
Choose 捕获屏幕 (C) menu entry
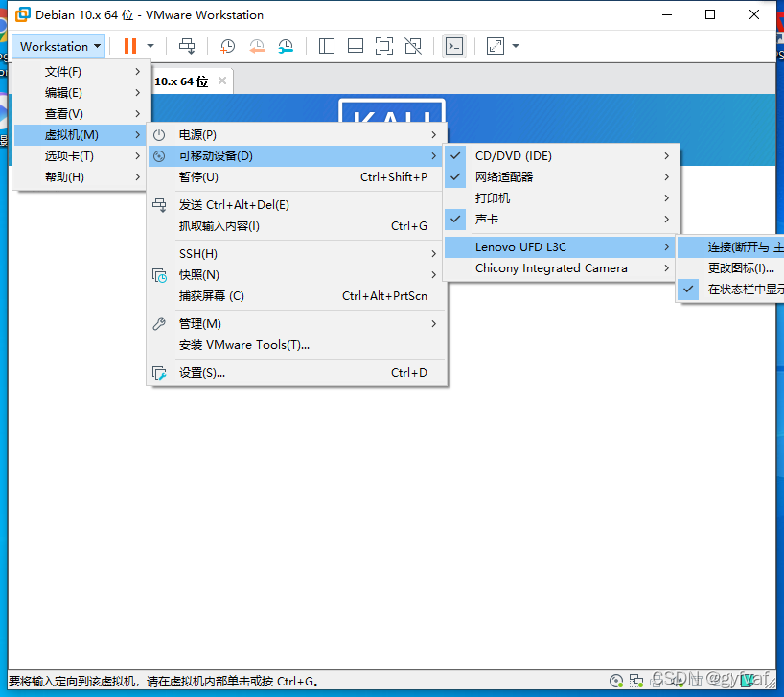coord(296,296)
